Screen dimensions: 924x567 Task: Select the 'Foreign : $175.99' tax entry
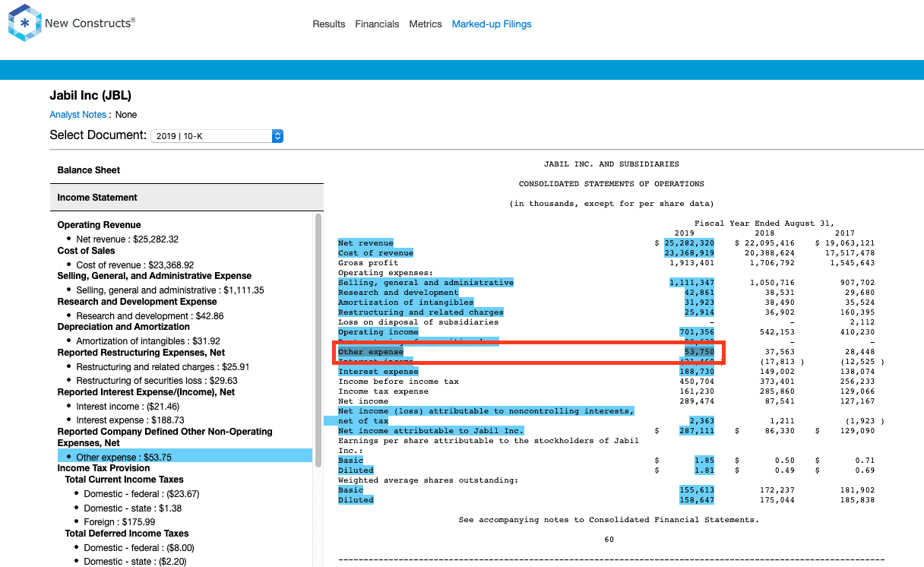point(119,522)
